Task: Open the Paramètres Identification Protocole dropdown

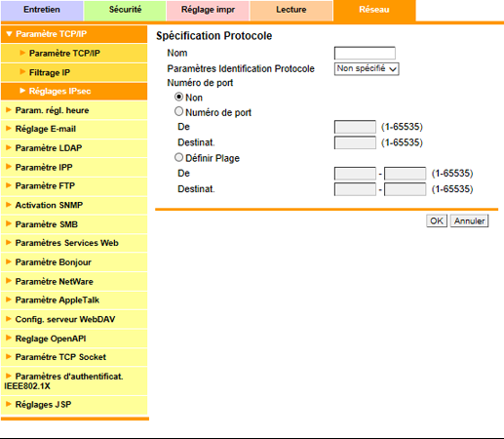Action: pos(367,69)
